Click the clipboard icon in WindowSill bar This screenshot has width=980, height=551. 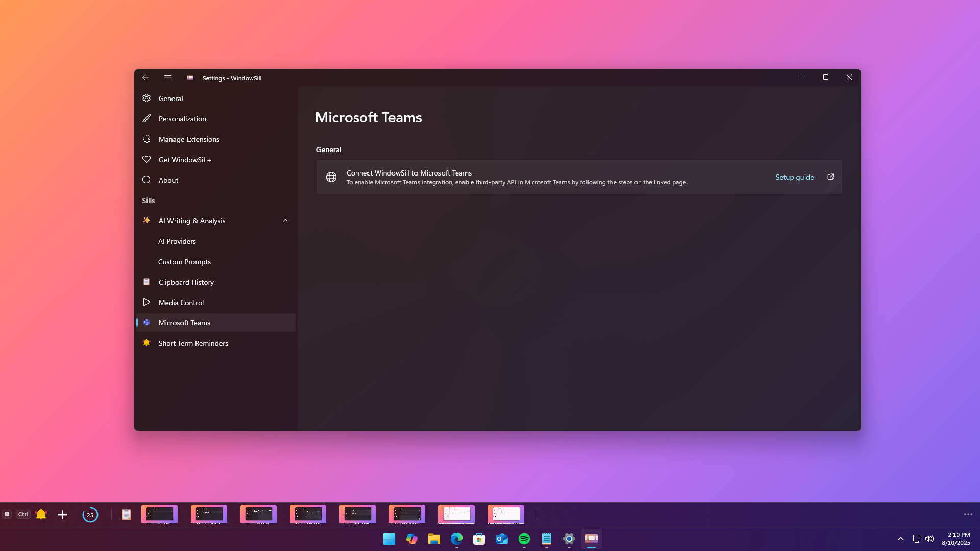[x=126, y=514]
